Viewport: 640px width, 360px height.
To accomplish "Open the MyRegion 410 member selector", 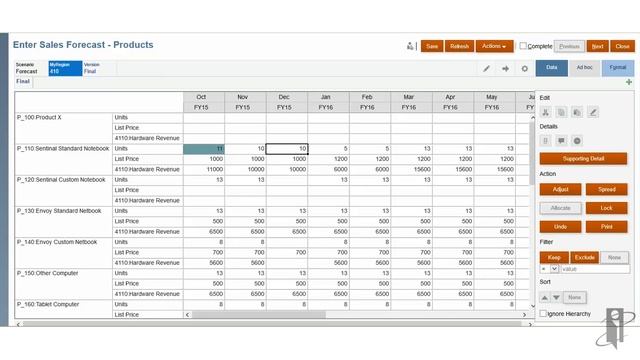I will click(65, 68).
